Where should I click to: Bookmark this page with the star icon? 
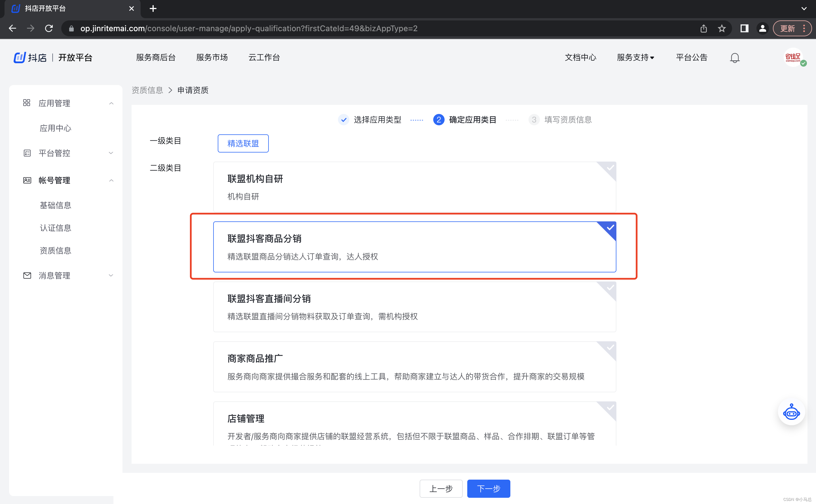[722, 29]
